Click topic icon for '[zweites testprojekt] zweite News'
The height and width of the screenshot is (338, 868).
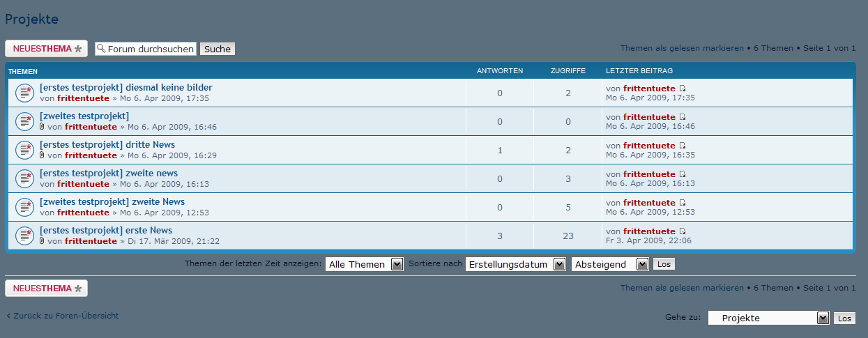pos(24,207)
